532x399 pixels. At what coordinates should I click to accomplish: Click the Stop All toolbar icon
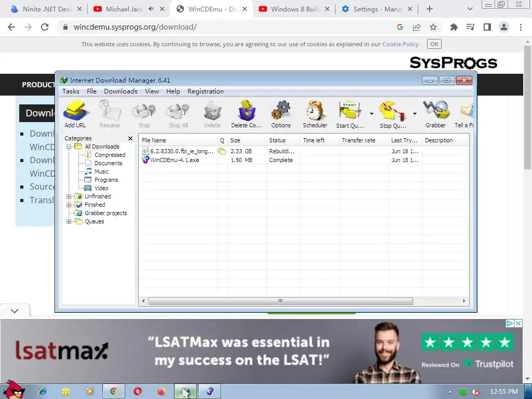[178, 114]
